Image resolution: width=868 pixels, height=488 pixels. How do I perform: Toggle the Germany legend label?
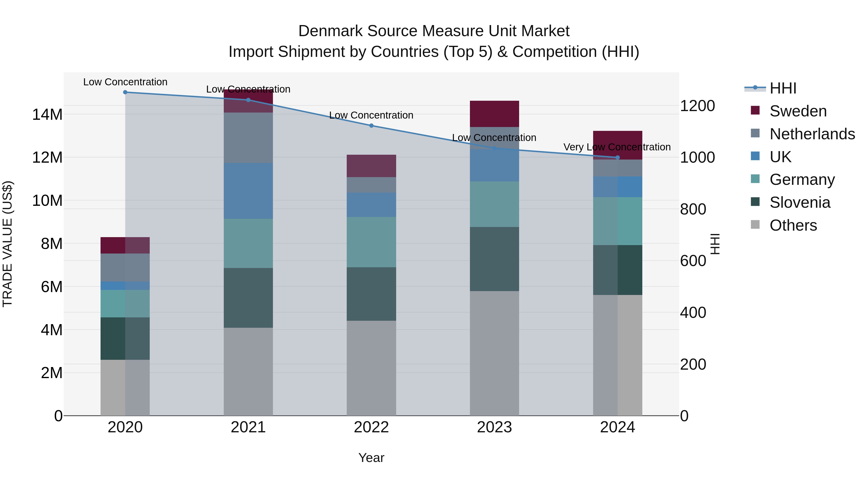tap(802, 180)
